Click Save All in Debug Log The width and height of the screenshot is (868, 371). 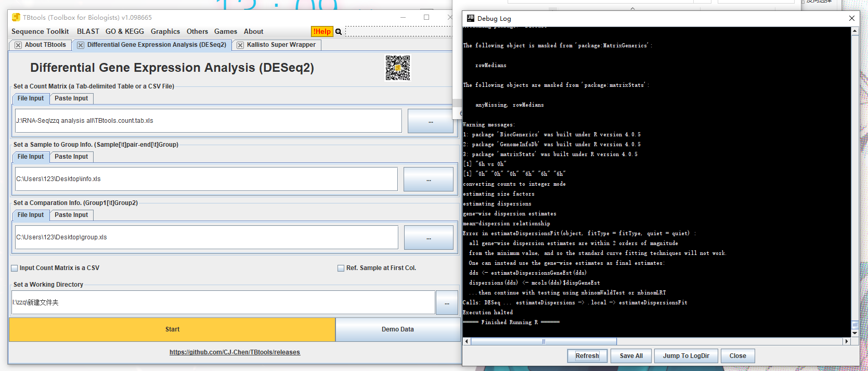tap(631, 356)
